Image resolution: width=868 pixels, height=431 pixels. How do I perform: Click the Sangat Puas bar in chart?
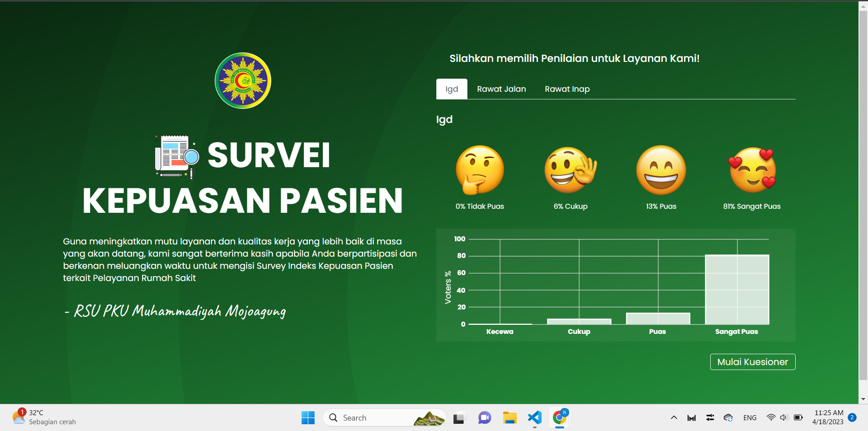tap(737, 290)
